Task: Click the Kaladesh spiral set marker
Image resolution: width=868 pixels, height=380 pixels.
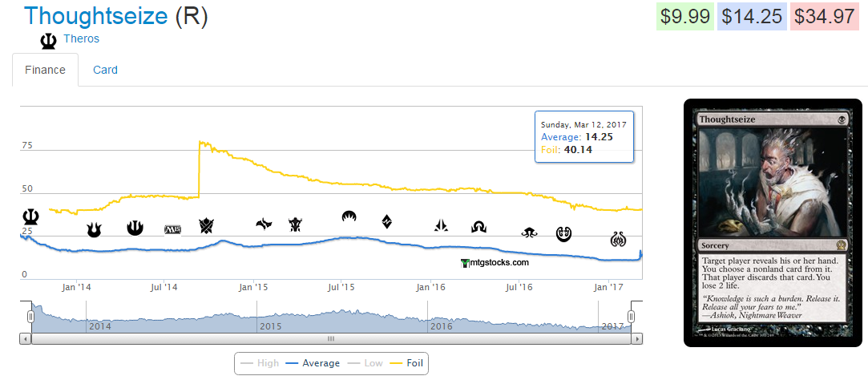Action: click(563, 234)
